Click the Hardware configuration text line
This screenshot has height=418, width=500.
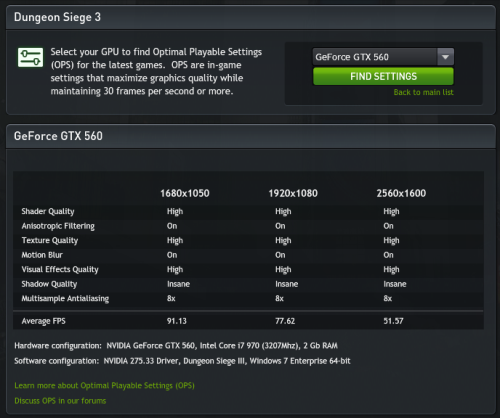(176, 346)
